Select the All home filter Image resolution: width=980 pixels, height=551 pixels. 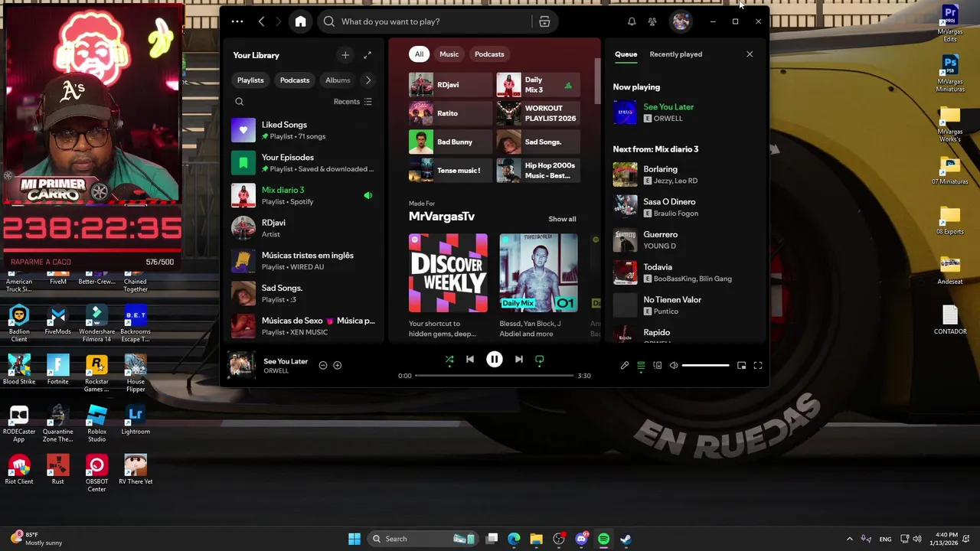click(419, 54)
